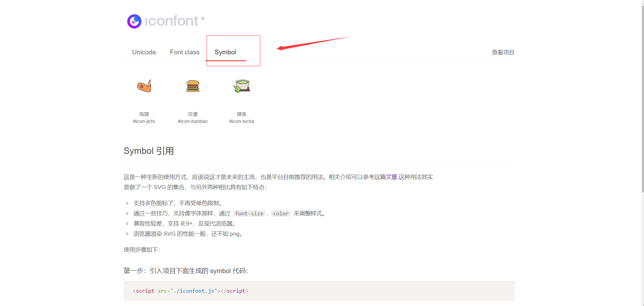Click the iconfont.js script code block
The width and height of the screenshot is (644, 306).
click(319, 291)
